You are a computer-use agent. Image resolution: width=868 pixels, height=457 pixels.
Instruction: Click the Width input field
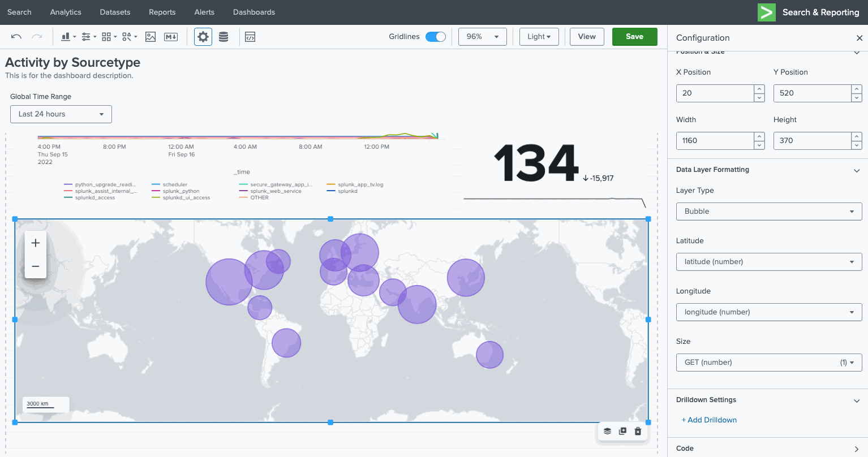coord(715,141)
